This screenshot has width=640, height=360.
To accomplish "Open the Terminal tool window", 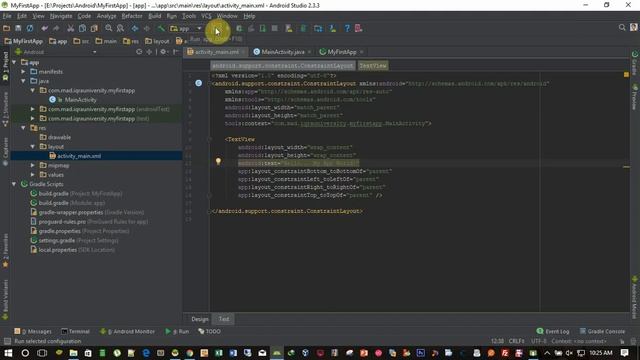I will click(76, 331).
